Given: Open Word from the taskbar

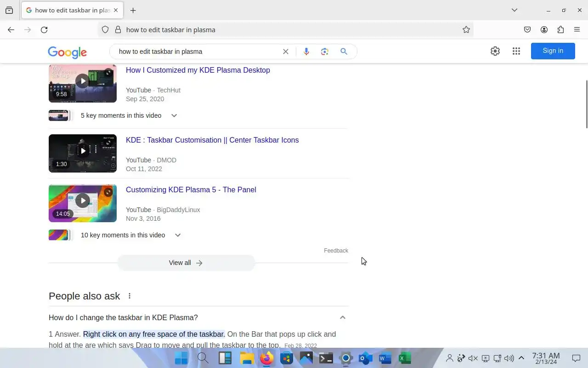Looking at the screenshot, I should click(385, 358).
